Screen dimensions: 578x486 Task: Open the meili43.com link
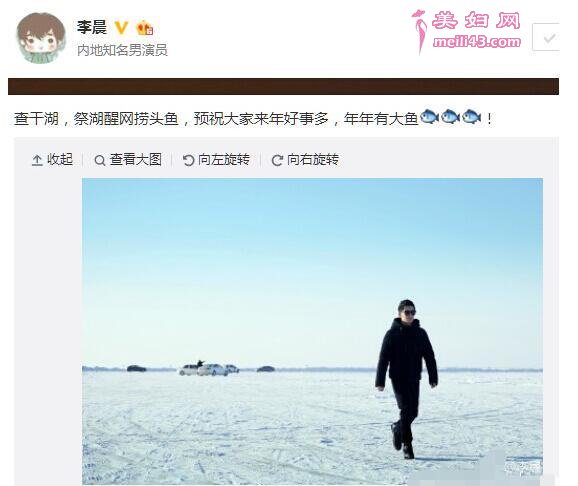pos(477,42)
